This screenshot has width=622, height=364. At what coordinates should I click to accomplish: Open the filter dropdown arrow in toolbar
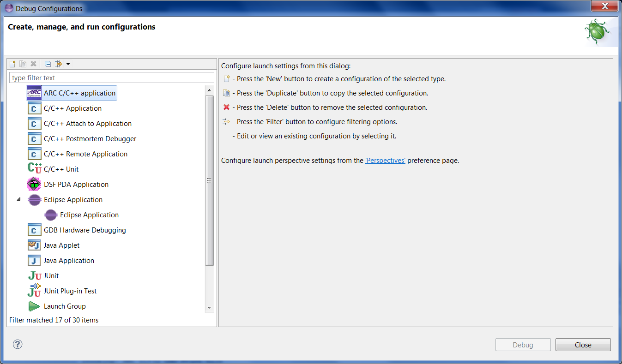pos(68,64)
